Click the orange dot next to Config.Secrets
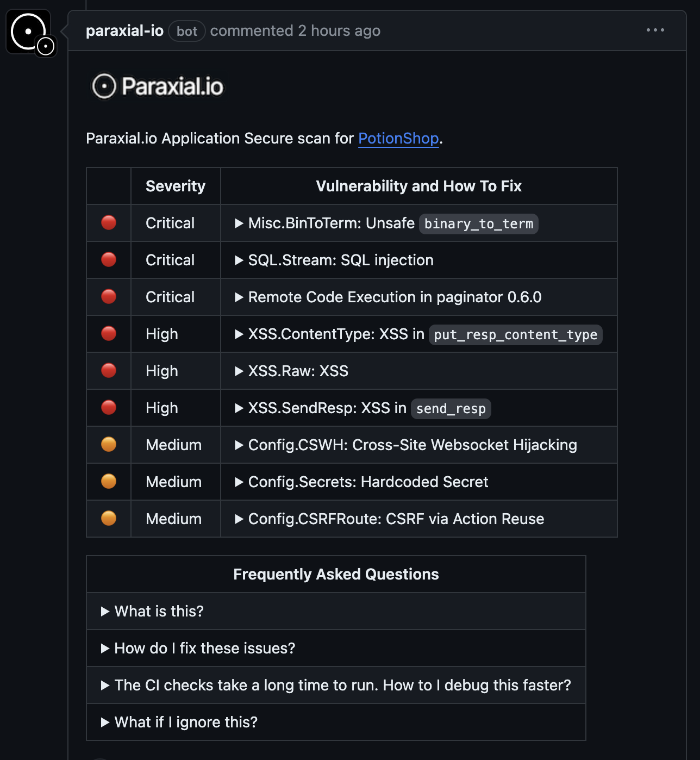This screenshot has height=760, width=700. [x=109, y=482]
